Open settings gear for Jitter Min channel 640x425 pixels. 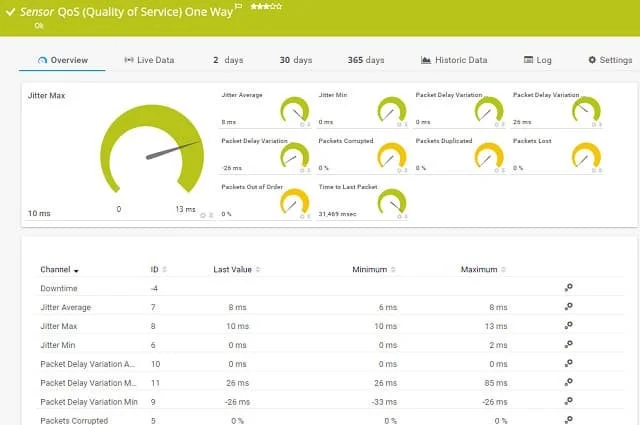pos(568,345)
